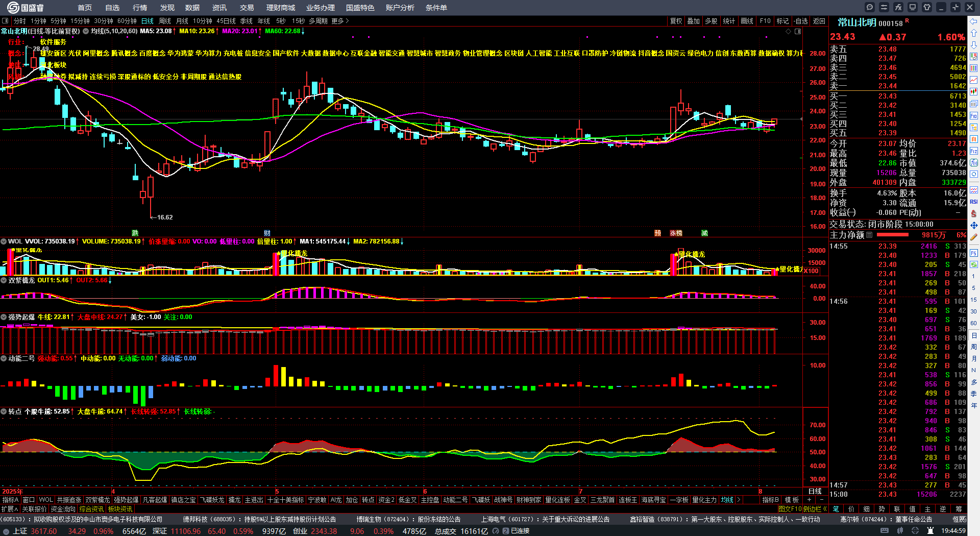The image size is (980, 536).
Task: Expand the 双紫擒龙 indicator dropdown arrow
Action: 4,280
